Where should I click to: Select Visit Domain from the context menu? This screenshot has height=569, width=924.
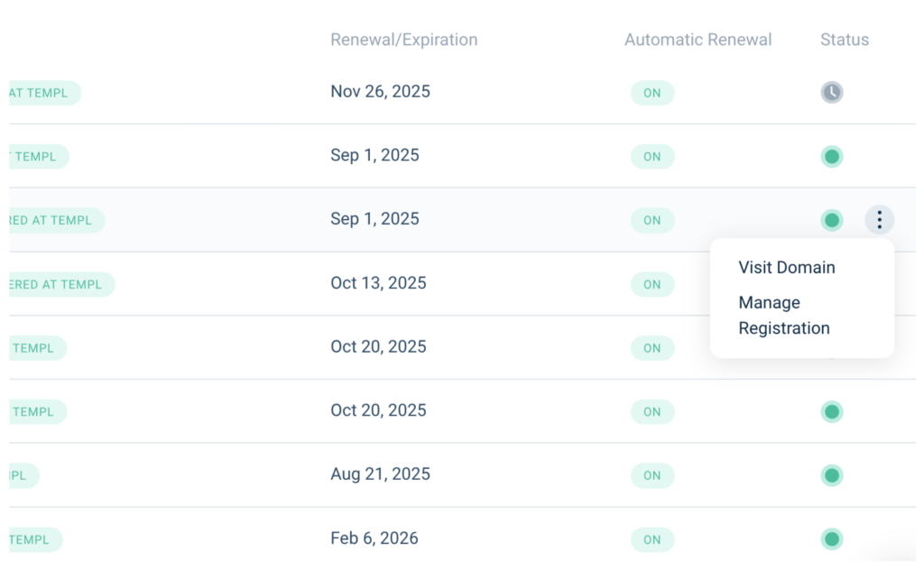[786, 268]
